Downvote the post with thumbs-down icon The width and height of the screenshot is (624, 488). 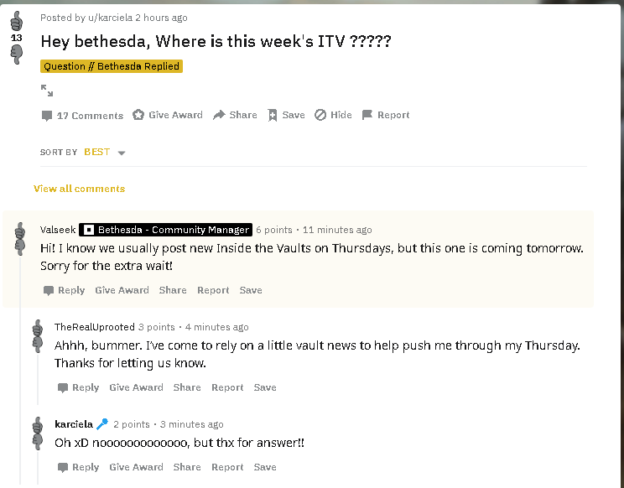(x=17, y=54)
